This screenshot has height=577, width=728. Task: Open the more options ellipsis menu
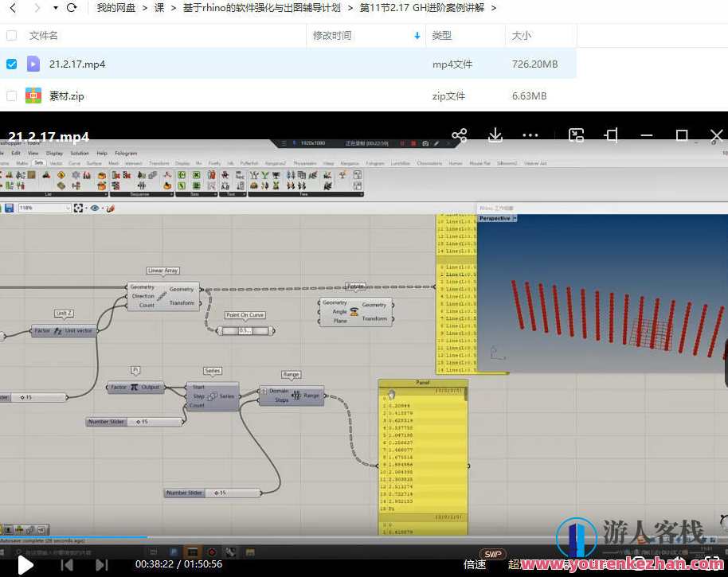(530, 135)
